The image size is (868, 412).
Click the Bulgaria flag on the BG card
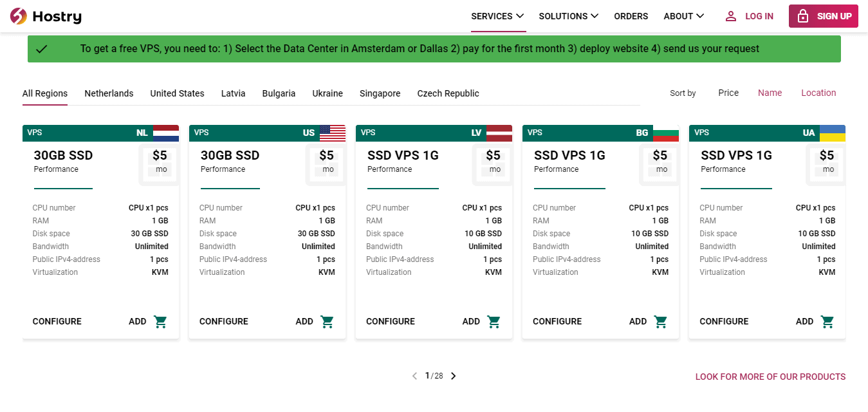(666, 133)
